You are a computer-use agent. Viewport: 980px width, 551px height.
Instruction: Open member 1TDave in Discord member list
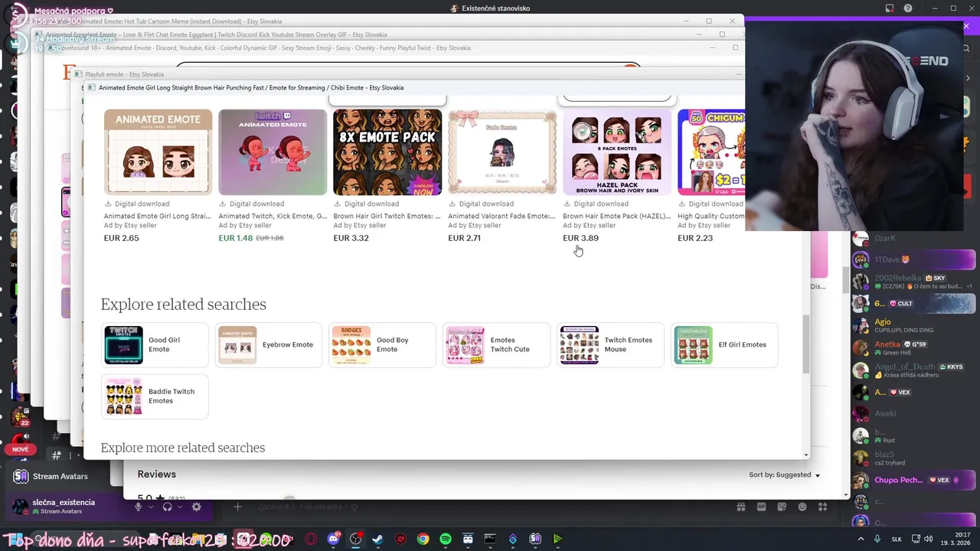point(913,259)
